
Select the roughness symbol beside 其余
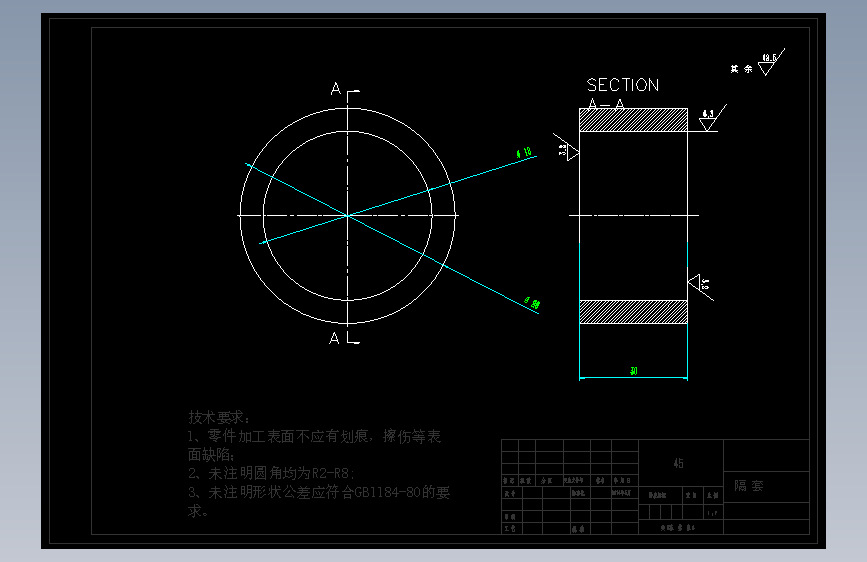(771, 62)
